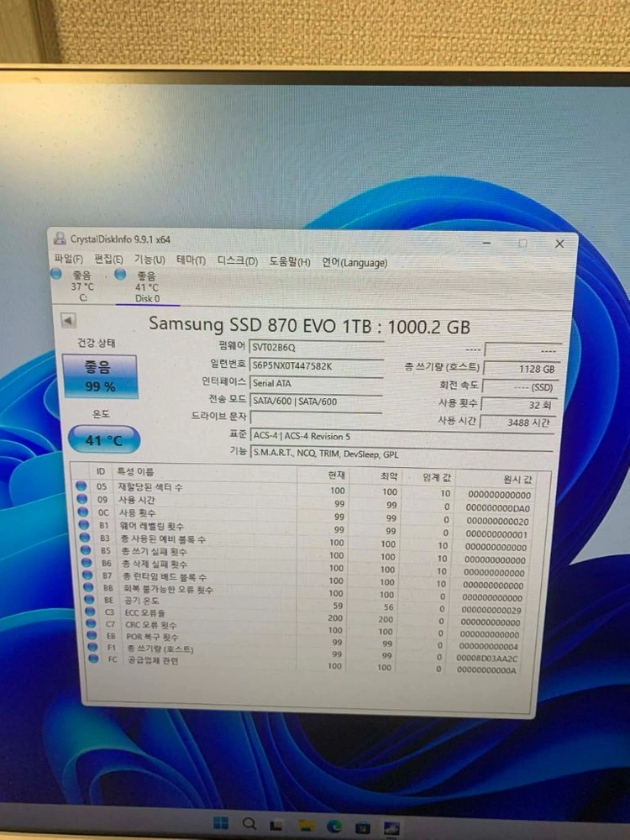The width and height of the screenshot is (630, 840).
Task: Select the 웨어 레벨링 횟수 attribute name
Action: [151, 526]
